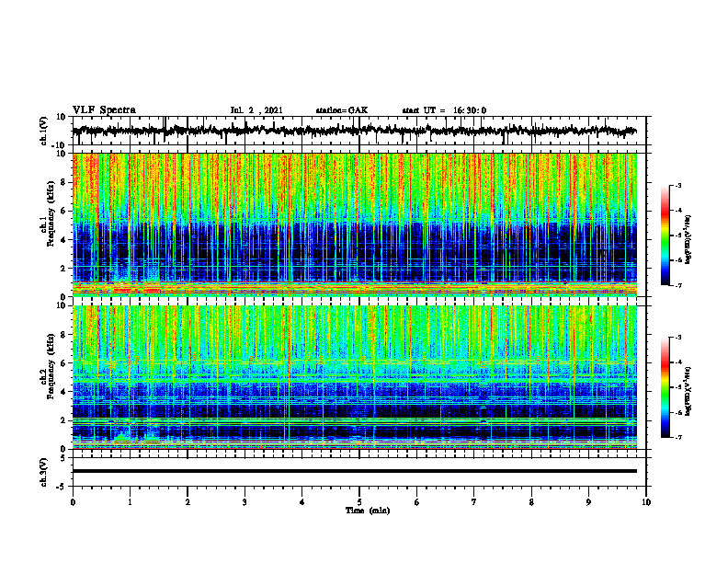Click the time axis tick label "4"
This screenshot has width=728, height=563.
click(x=302, y=502)
